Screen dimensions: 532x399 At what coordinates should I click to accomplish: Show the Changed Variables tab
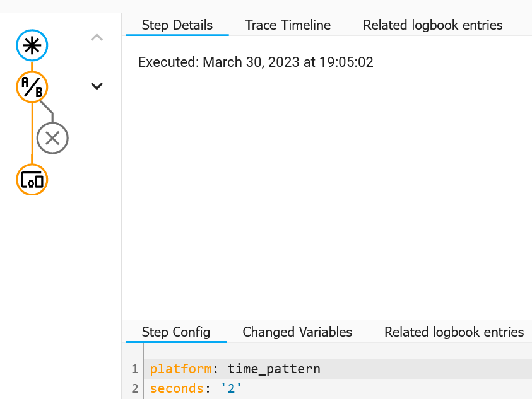tap(297, 332)
